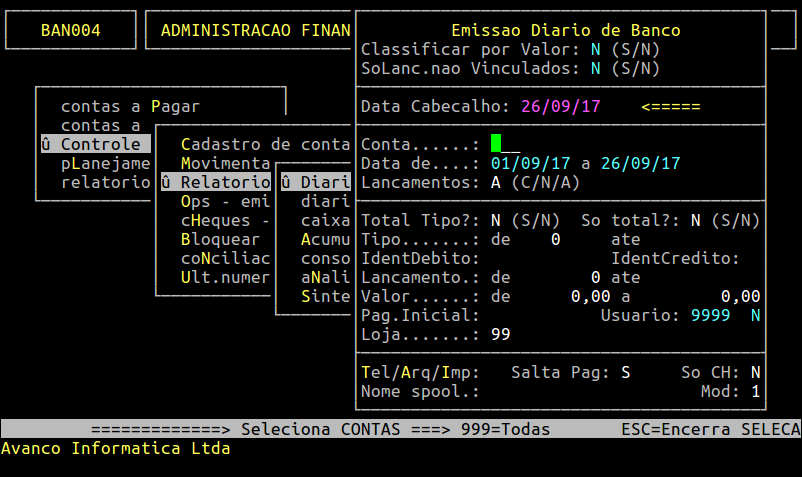Click the Conta input field cursor
This screenshot has width=802, height=477.
click(496, 144)
